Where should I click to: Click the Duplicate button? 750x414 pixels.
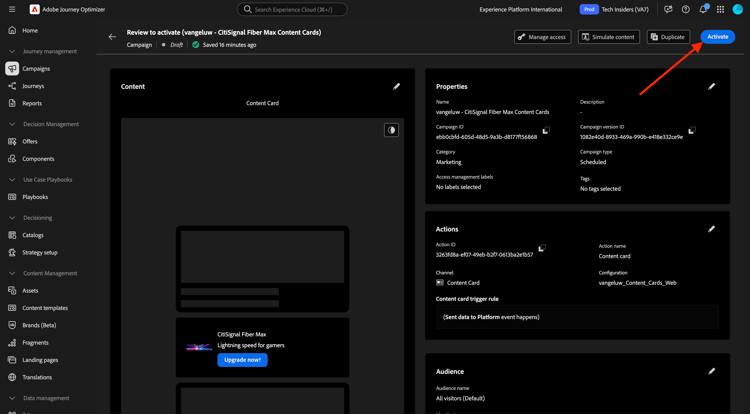pos(668,37)
